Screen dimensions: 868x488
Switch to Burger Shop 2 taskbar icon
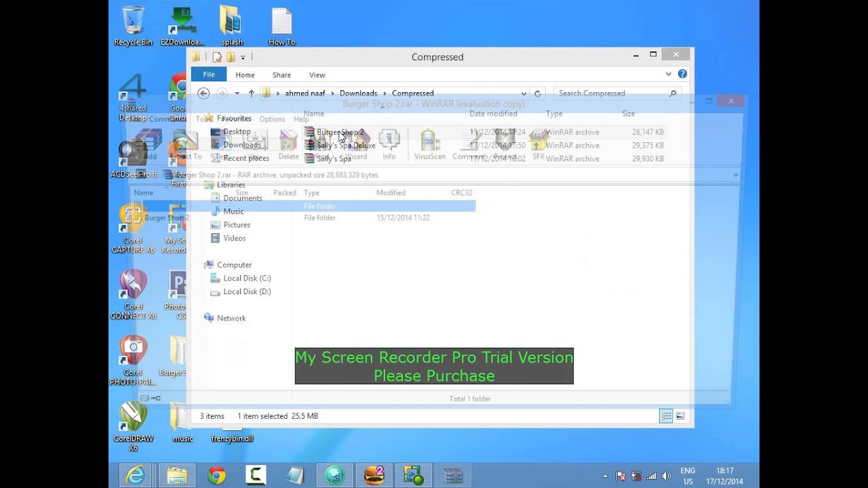pos(374,476)
